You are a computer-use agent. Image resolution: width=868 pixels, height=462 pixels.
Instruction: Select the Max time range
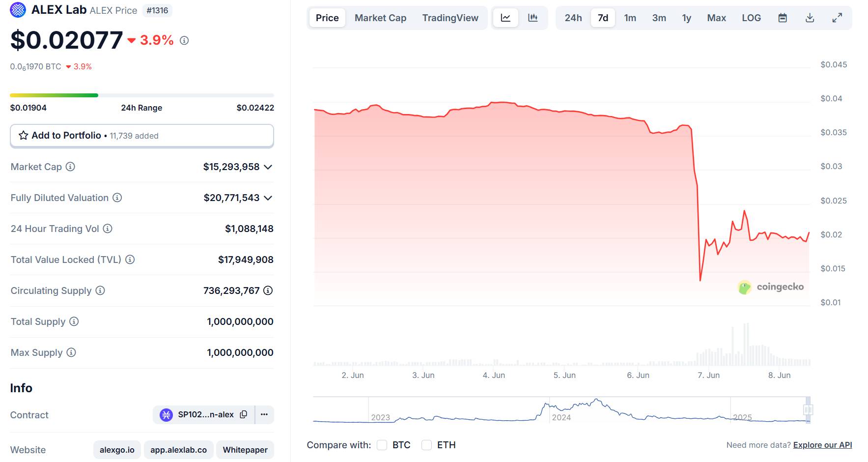tap(716, 18)
